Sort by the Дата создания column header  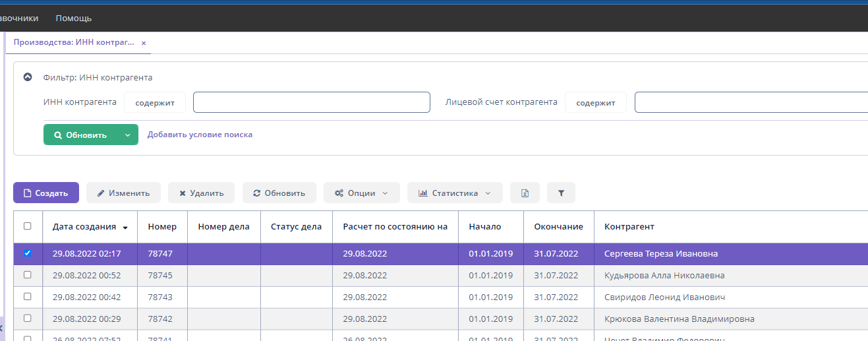pyautogui.click(x=84, y=226)
